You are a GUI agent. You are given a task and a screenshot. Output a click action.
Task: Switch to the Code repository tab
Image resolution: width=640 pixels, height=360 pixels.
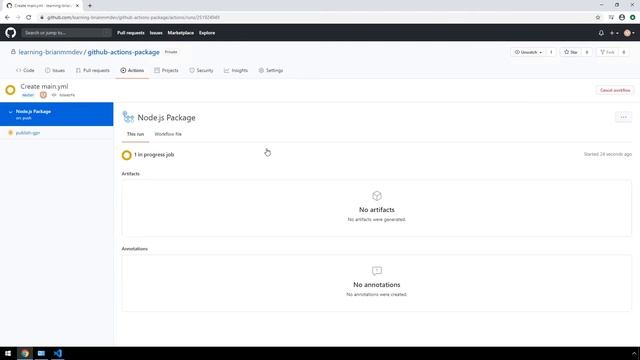25,70
